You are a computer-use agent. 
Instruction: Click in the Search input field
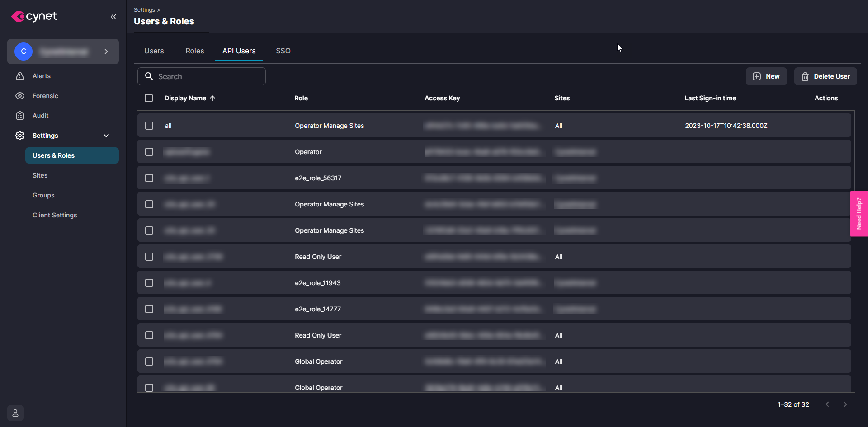[208, 76]
